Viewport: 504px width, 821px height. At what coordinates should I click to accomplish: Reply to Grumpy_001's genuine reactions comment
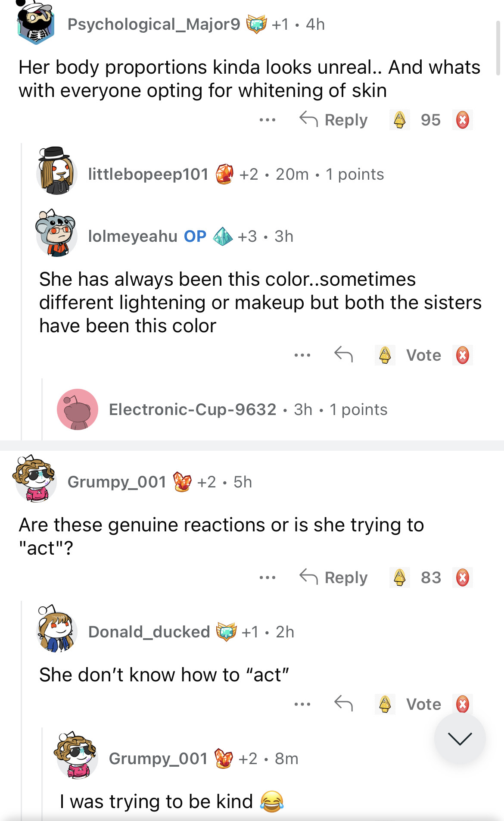click(334, 578)
